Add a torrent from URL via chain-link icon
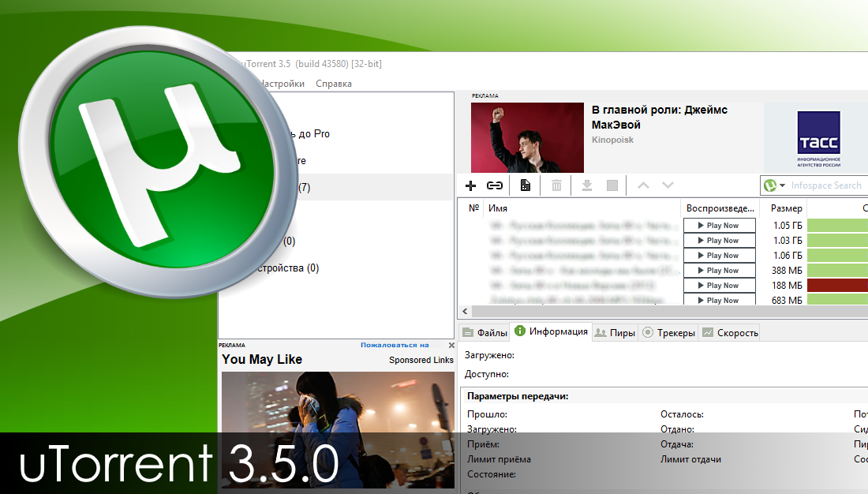This screenshot has height=494, width=868. (x=494, y=185)
